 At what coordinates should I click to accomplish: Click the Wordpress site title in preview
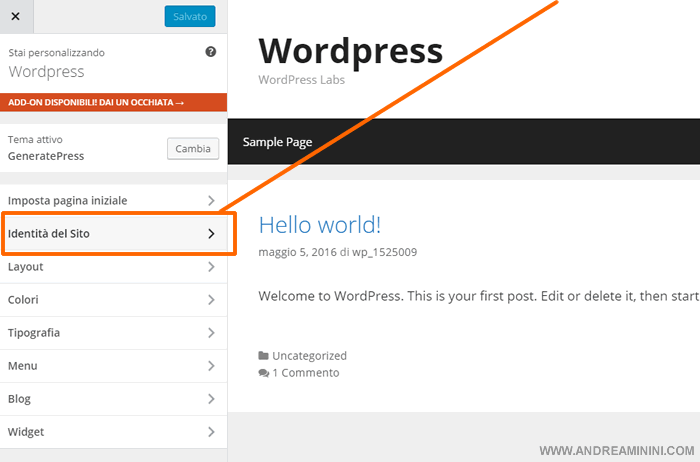point(350,52)
